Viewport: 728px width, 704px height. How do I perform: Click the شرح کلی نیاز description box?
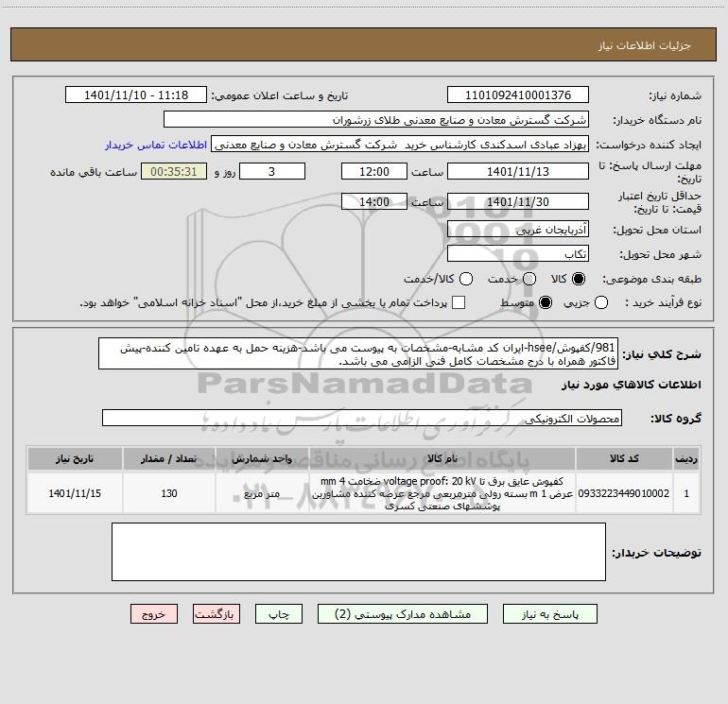[x=358, y=354]
